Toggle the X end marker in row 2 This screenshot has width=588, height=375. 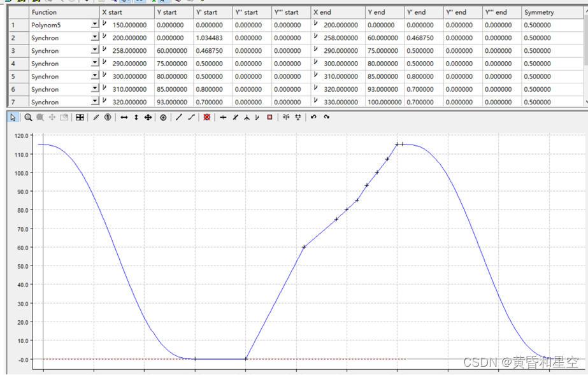pyautogui.click(x=316, y=36)
